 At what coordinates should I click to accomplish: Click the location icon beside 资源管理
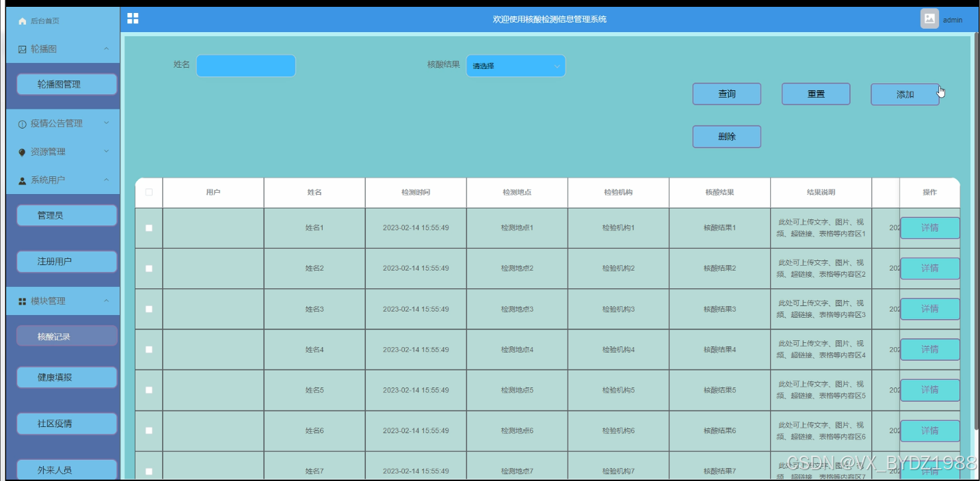[22, 152]
